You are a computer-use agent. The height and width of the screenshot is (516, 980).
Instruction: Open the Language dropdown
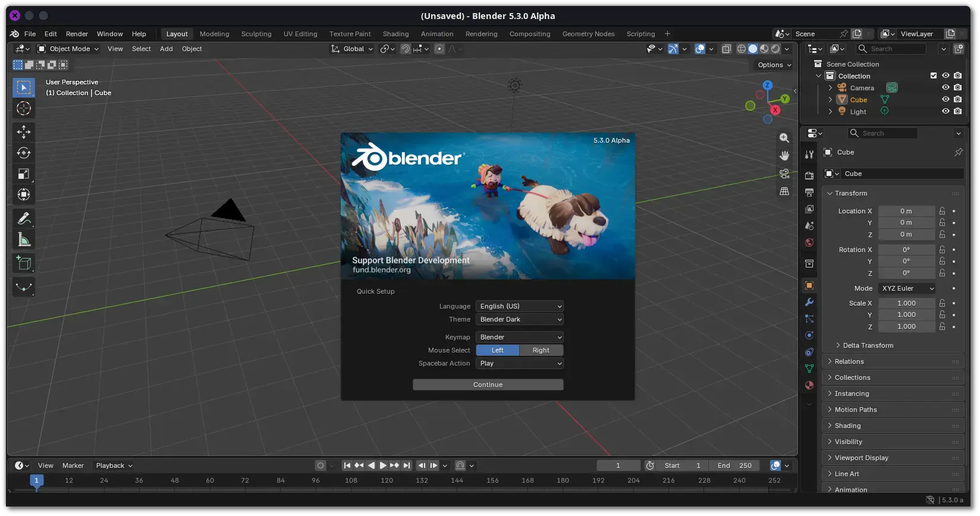tap(520, 306)
